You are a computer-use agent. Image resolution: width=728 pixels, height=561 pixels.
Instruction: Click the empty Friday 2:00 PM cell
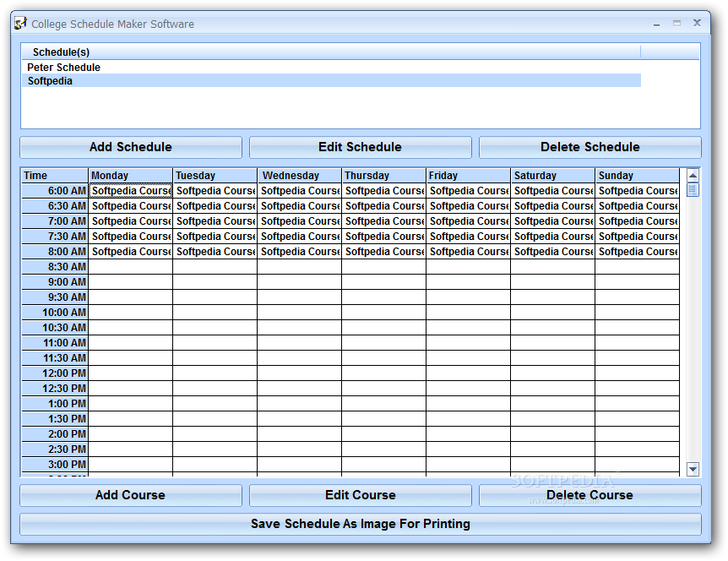click(x=469, y=434)
